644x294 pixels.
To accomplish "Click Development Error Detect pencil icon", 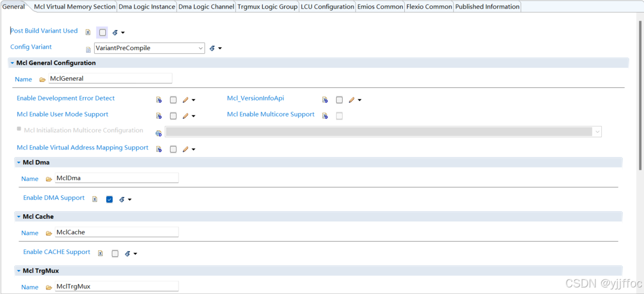I will pyautogui.click(x=186, y=100).
